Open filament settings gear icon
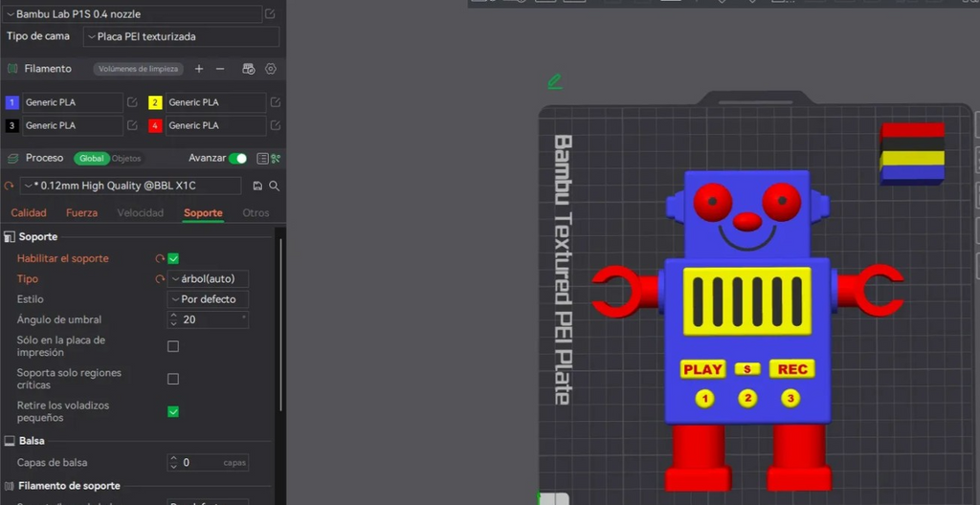Image resolution: width=980 pixels, height=505 pixels. (x=271, y=69)
